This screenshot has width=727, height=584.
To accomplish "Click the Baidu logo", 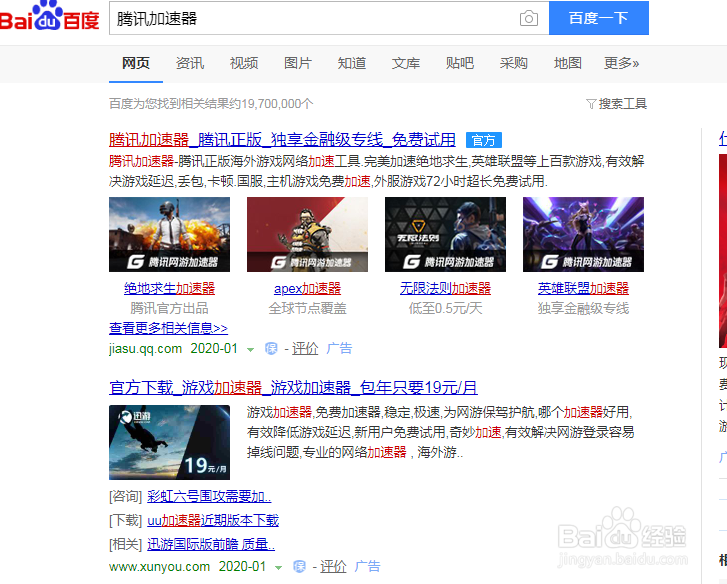I will (x=49, y=17).
